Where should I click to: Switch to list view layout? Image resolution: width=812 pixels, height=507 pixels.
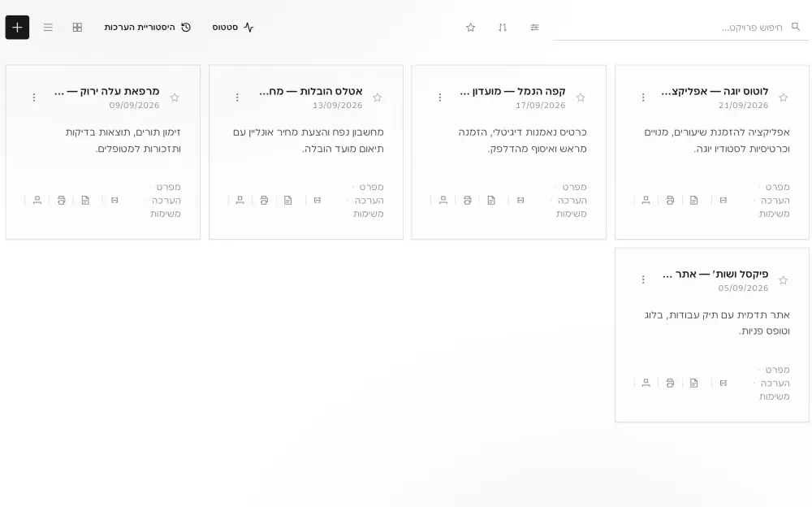tap(48, 28)
